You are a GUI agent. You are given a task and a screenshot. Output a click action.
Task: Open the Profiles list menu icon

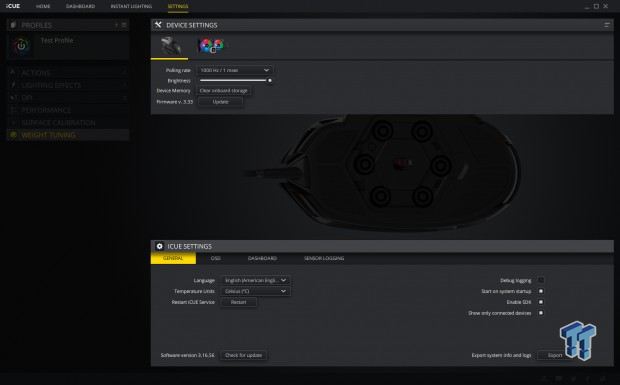coord(124,25)
